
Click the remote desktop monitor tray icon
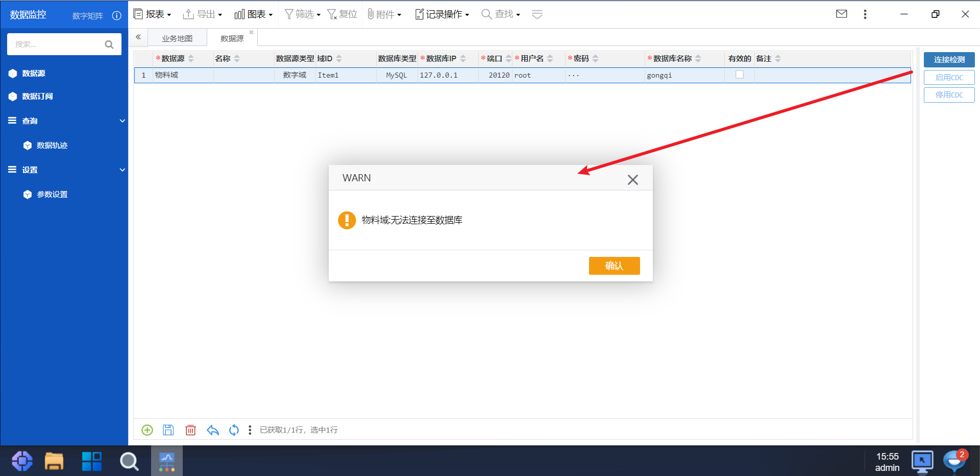922,461
